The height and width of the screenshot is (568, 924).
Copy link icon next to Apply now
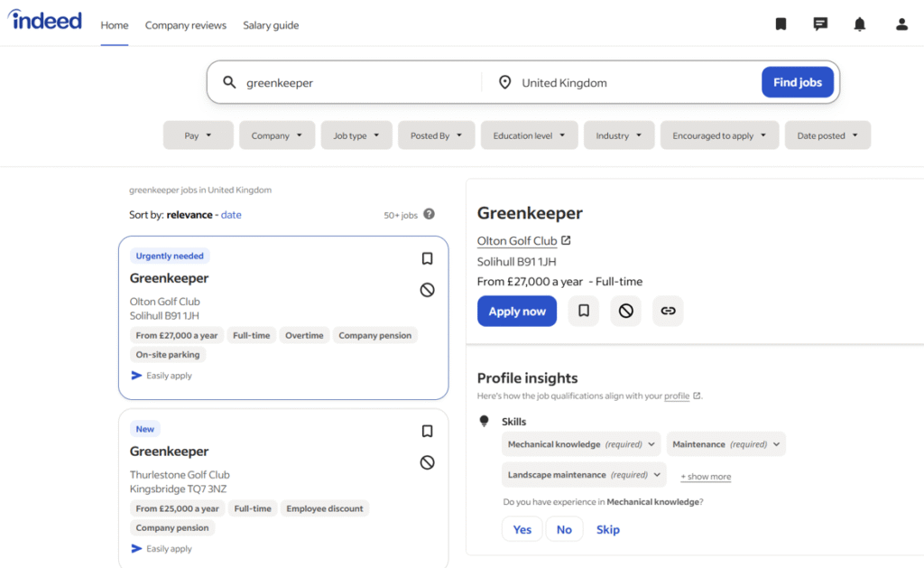click(x=668, y=311)
